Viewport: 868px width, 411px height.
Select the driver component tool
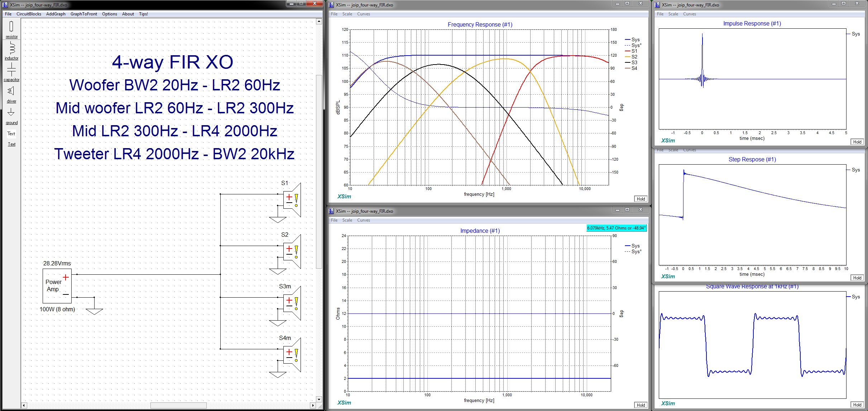coord(11,94)
